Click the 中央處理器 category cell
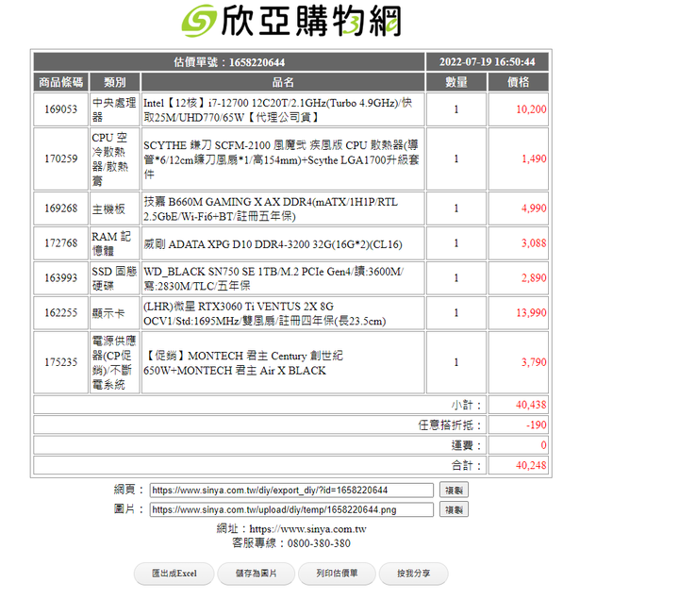679x616 pixels. click(115, 109)
